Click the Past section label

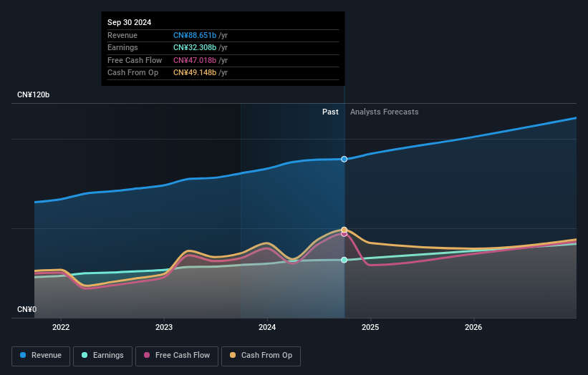tap(330, 112)
